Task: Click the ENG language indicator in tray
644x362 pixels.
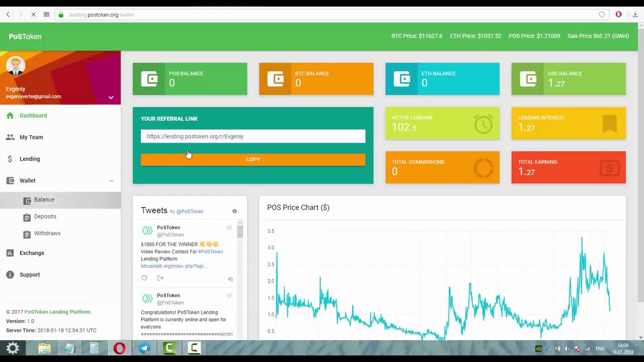Action: tap(600, 348)
